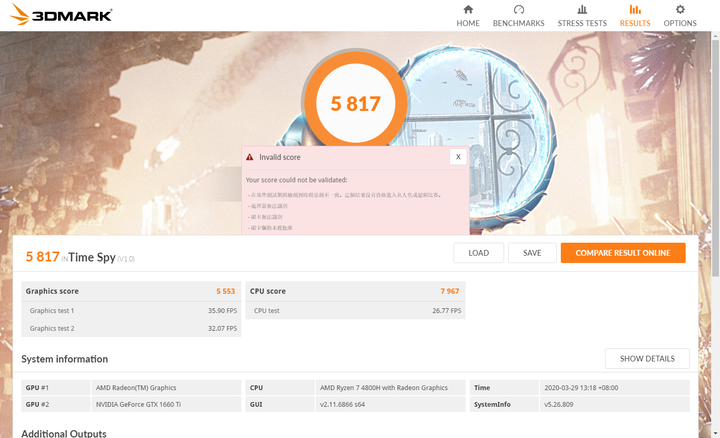This screenshot has width=720, height=438.
Task: Click the CPU test row
Action: click(355, 311)
